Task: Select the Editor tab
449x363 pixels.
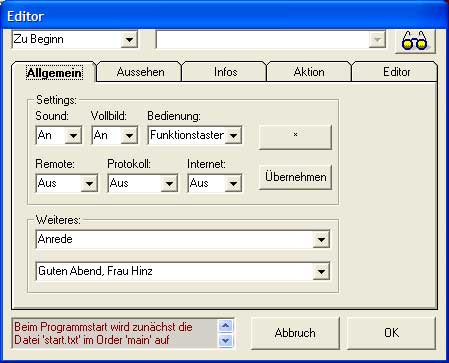Action: tap(396, 72)
